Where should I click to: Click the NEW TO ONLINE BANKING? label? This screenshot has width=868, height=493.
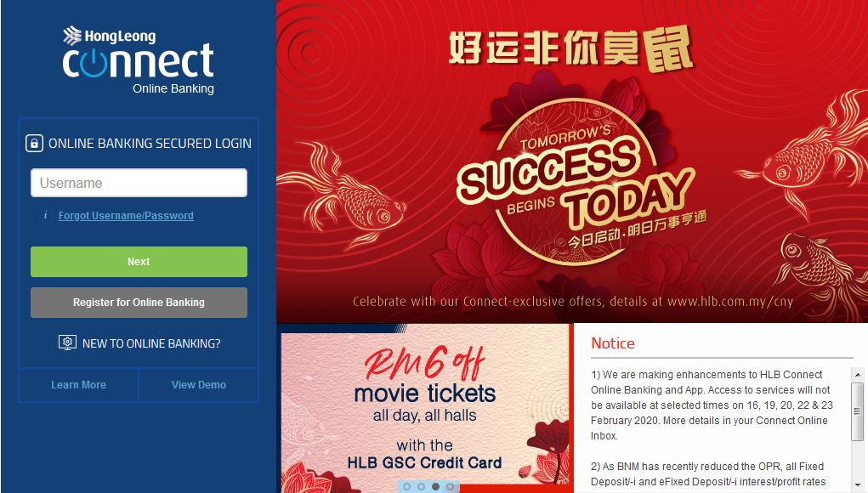(x=151, y=343)
